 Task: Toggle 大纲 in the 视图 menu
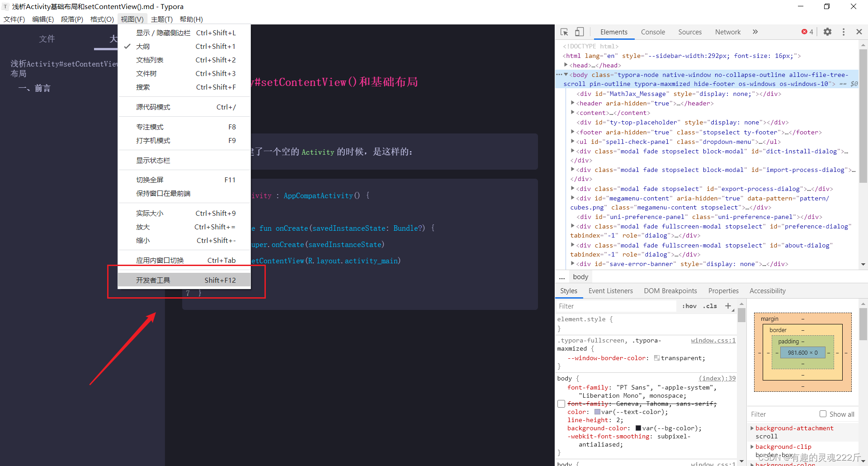pyautogui.click(x=143, y=46)
